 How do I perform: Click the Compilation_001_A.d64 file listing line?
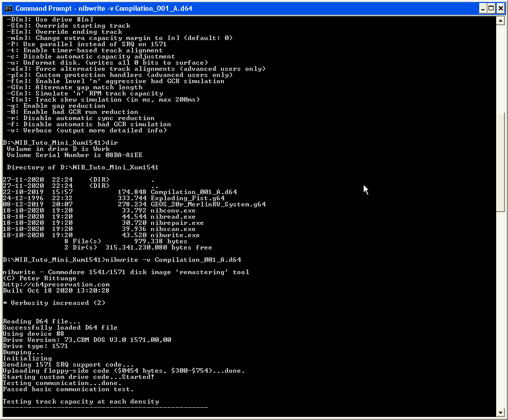point(120,192)
